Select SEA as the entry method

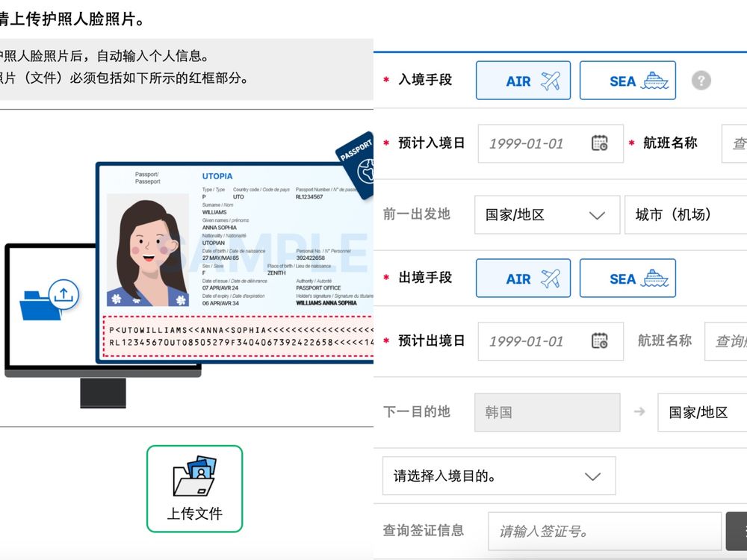tap(627, 80)
